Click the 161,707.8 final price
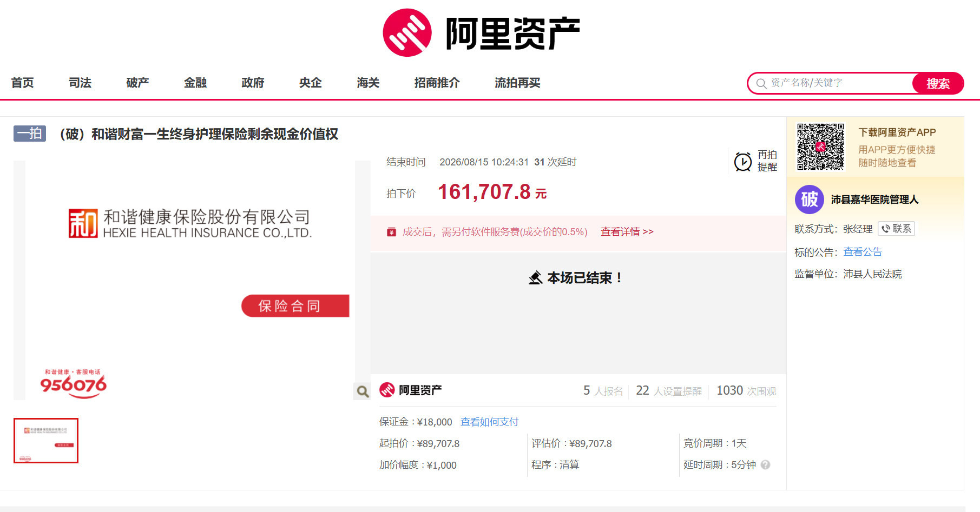 coord(492,192)
